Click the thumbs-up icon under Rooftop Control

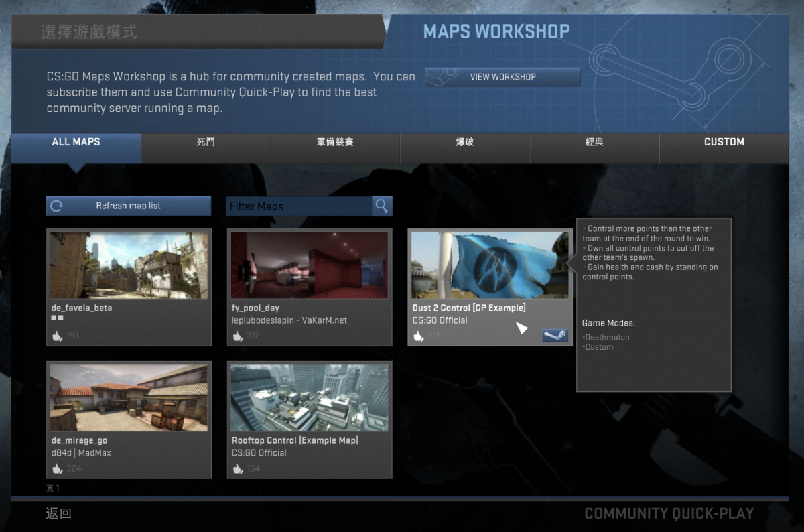point(238,468)
